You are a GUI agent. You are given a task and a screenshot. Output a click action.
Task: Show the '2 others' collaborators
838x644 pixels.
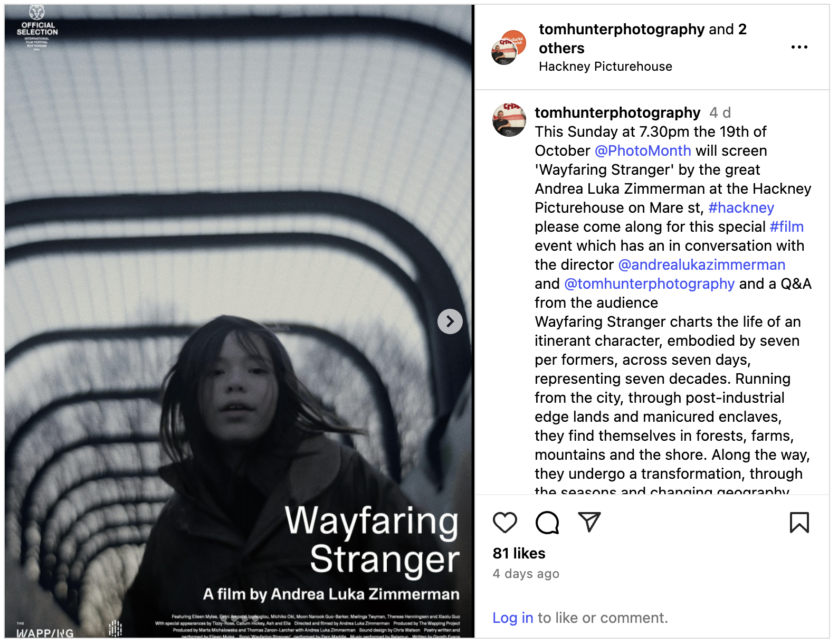click(643, 39)
